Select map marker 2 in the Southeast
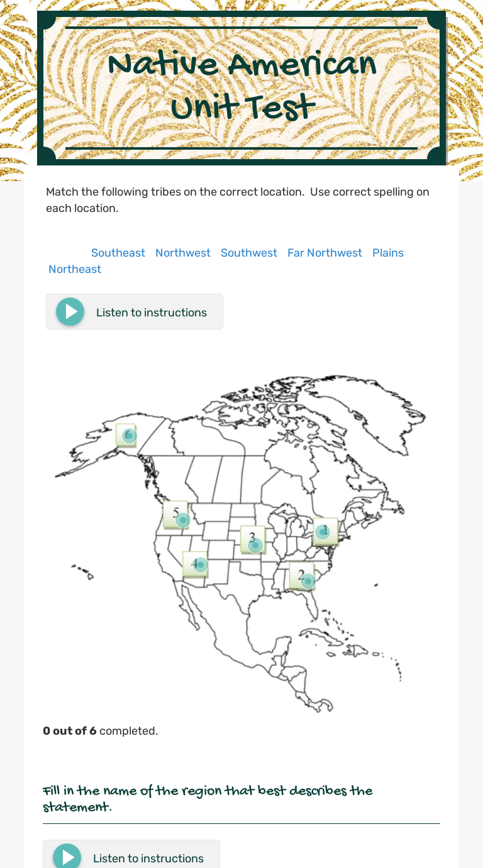Screen dimensions: 483x868 pyautogui.click(x=307, y=581)
